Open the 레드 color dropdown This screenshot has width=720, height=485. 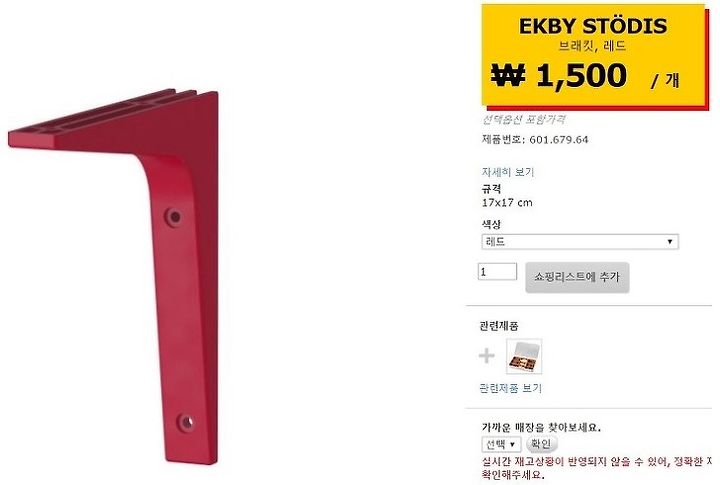[580, 242]
